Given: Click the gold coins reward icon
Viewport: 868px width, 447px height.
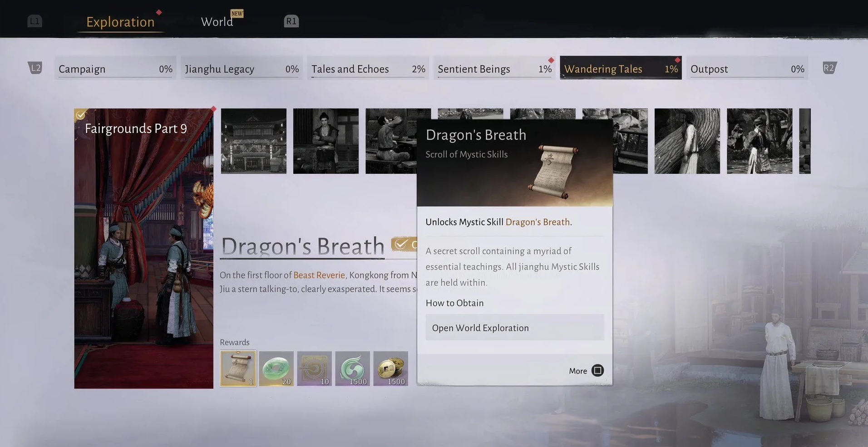Looking at the screenshot, I should [390, 368].
